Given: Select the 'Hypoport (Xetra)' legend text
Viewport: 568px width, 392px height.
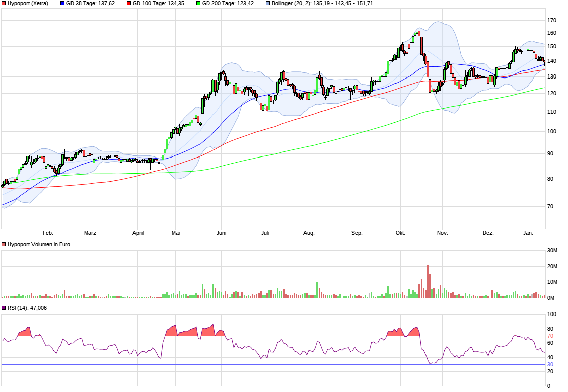Looking at the screenshot, I should pyautogui.click(x=28, y=3).
